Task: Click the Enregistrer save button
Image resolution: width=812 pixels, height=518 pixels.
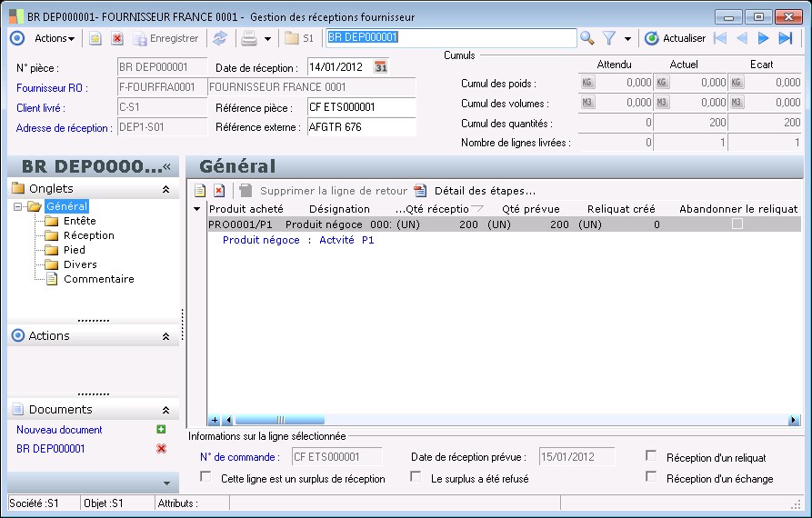Action: pos(165,38)
